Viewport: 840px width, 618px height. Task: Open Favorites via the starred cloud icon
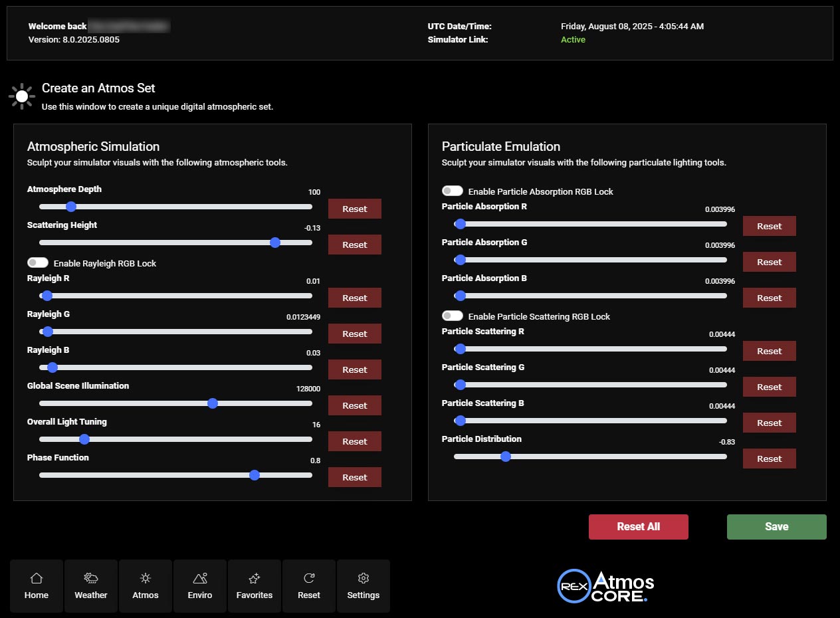254,578
